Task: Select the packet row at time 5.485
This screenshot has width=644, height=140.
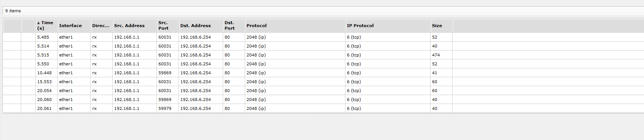Action: coord(323,37)
